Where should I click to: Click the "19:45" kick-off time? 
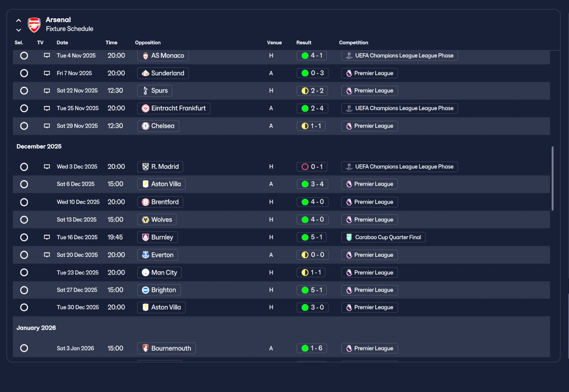(115, 237)
